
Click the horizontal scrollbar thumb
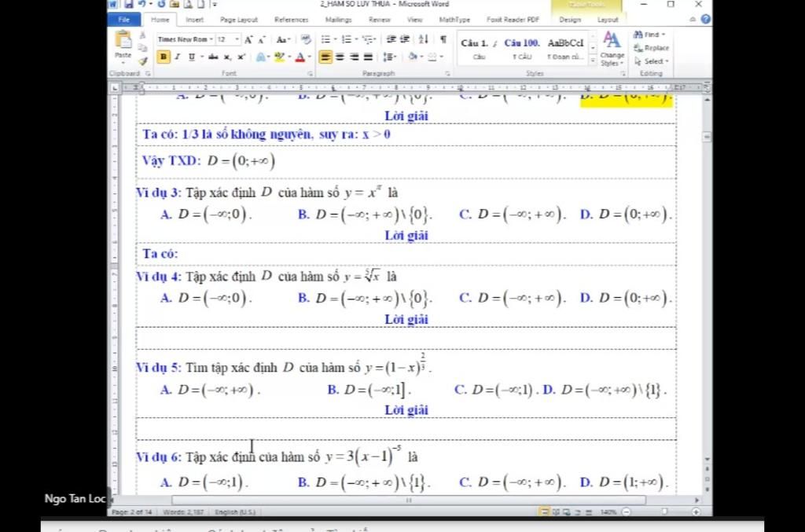coord(409,500)
